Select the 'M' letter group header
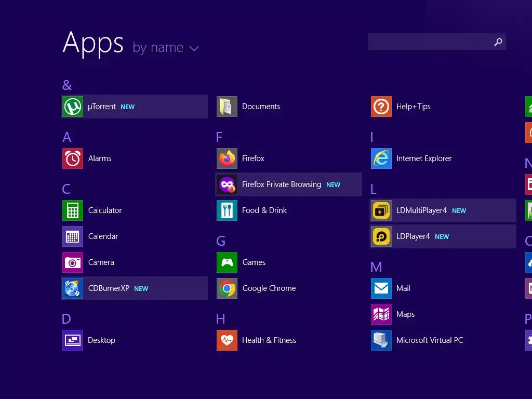The image size is (532, 399). coord(376,267)
